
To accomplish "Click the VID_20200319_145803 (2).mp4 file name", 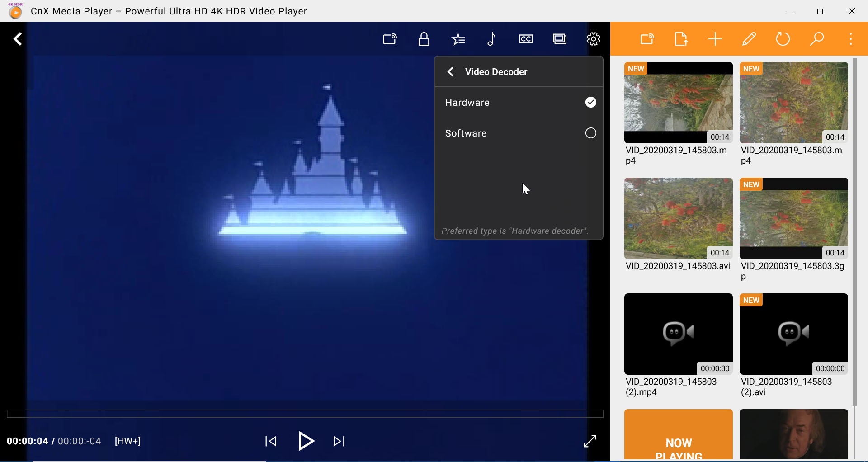I will [671, 387].
